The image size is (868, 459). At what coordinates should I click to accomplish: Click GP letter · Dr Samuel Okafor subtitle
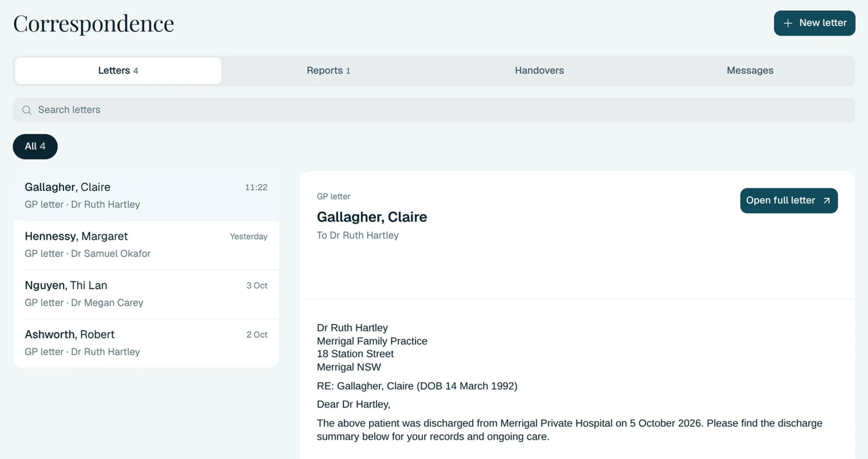88,254
